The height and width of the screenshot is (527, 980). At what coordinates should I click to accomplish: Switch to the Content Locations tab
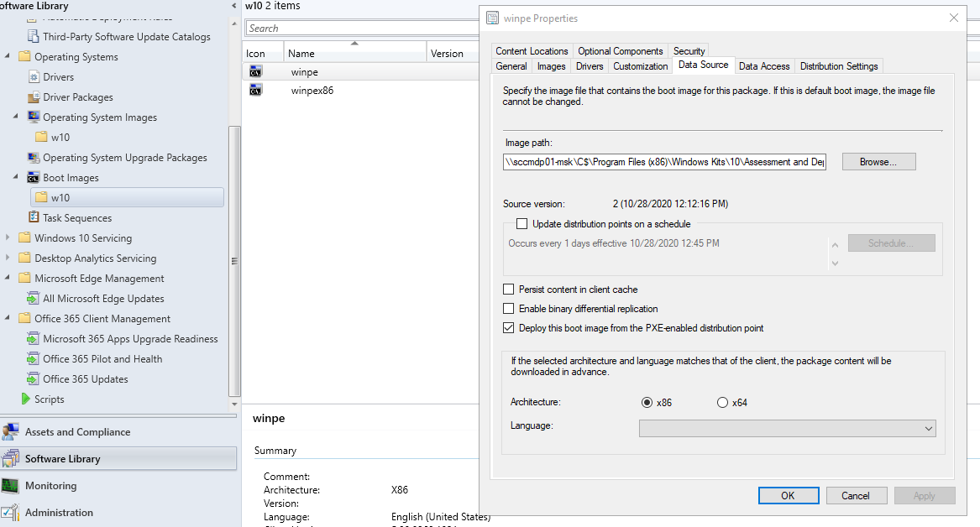coord(532,51)
